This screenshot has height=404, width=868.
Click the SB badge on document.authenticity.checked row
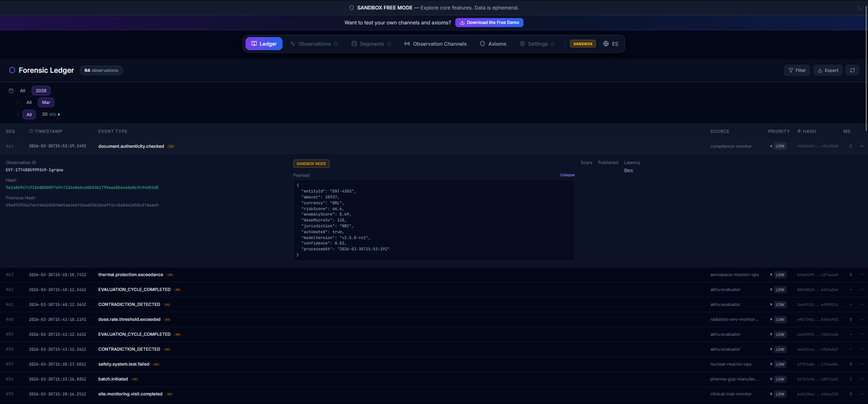(171, 146)
